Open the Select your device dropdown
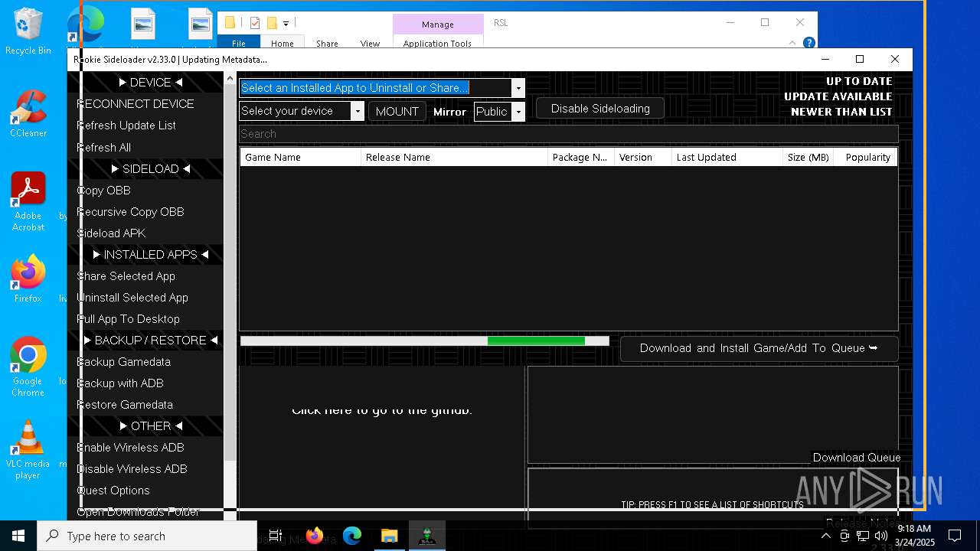Image resolution: width=980 pixels, height=551 pixels. [x=358, y=111]
